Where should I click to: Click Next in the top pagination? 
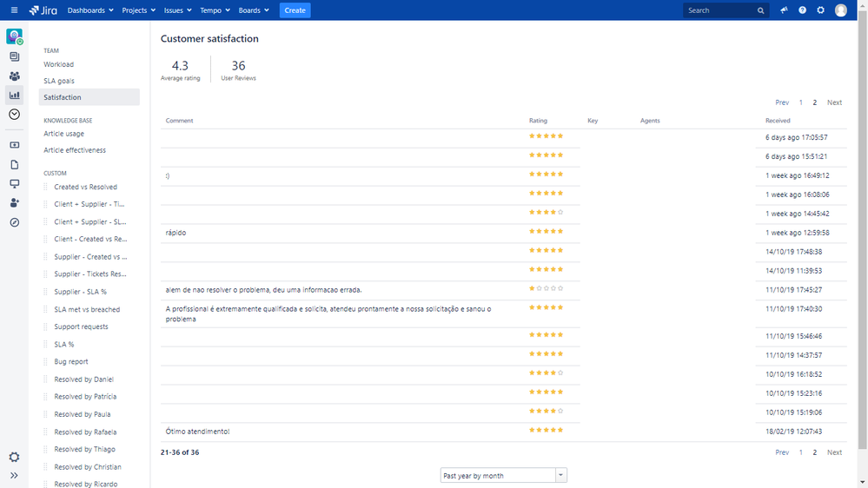click(x=834, y=102)
